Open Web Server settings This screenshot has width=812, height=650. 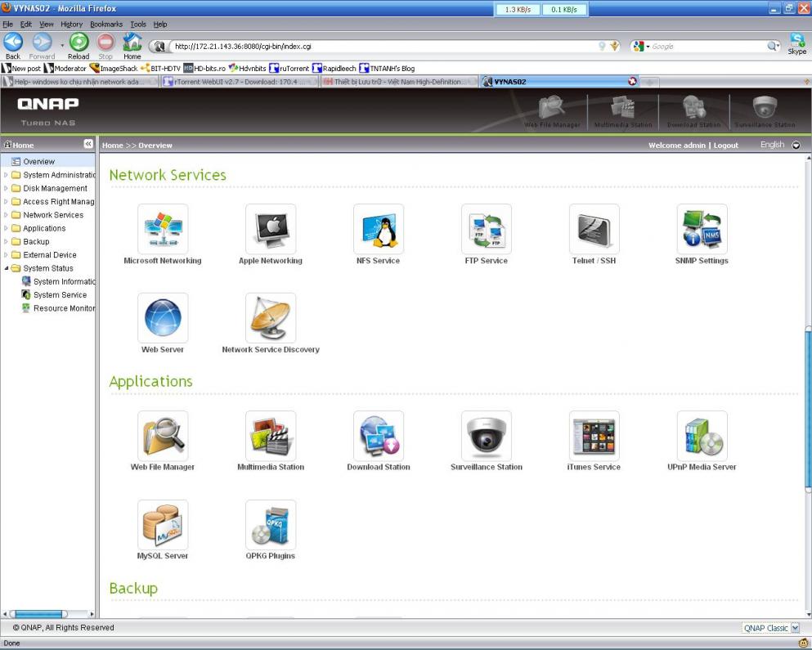tap(163, 318)
